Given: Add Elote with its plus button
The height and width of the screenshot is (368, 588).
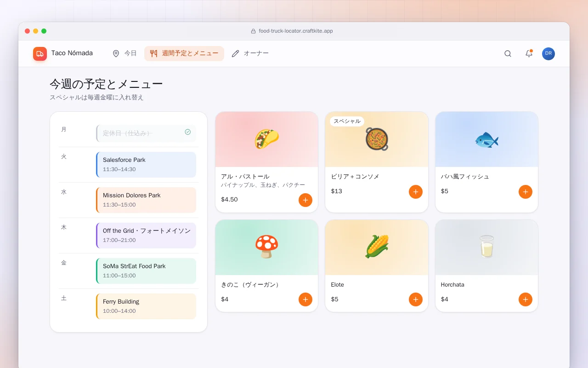Looking at the screenshot, I should point(416,299).
